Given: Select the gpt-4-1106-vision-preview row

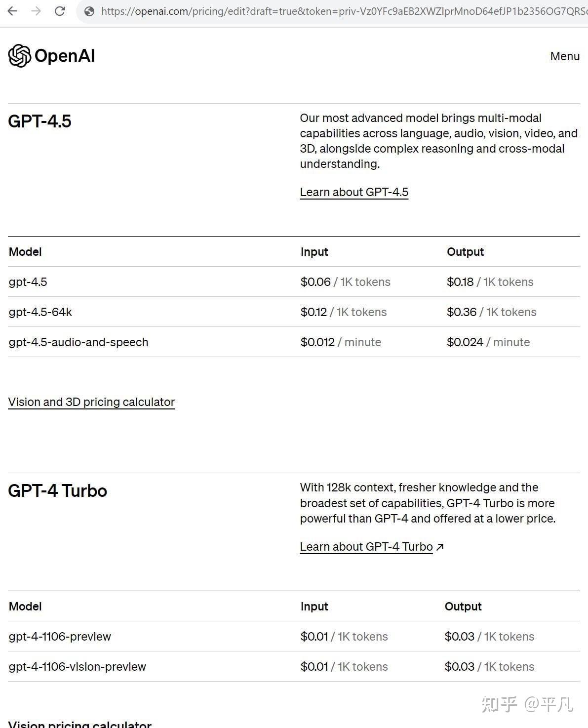Looking at the screenshot, I should tap(77, 666).
